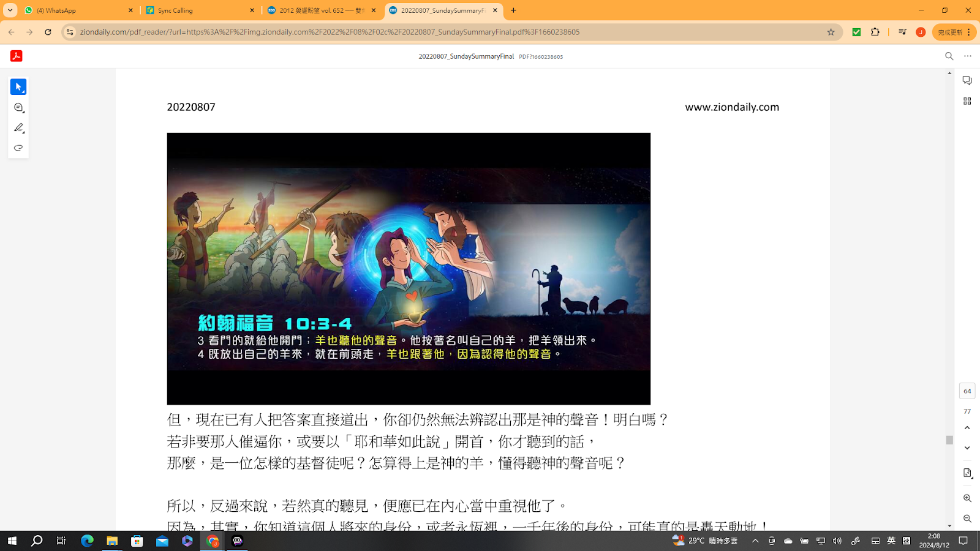
Task: Choose the add comment tool
Action: pyautogui.click(x=18, y=108)
